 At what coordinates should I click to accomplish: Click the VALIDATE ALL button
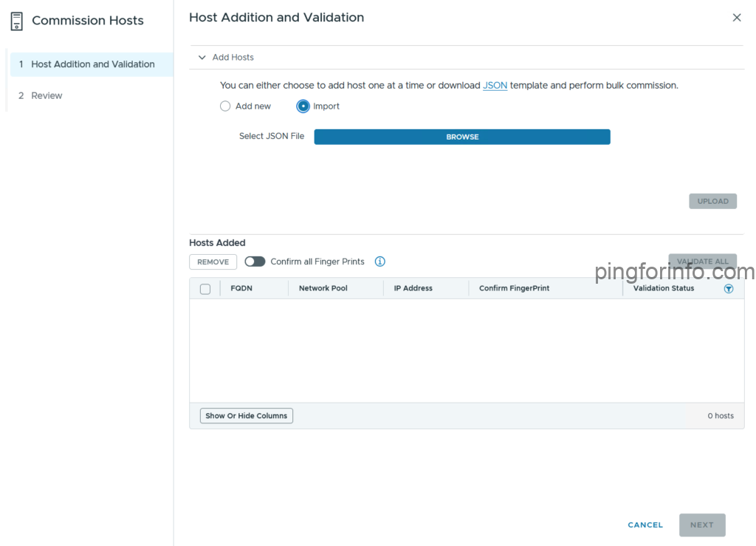[x=702, y=262]
